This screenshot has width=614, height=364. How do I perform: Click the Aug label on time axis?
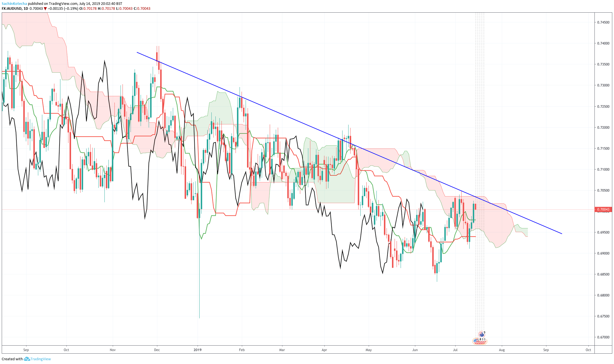[502, 350]
